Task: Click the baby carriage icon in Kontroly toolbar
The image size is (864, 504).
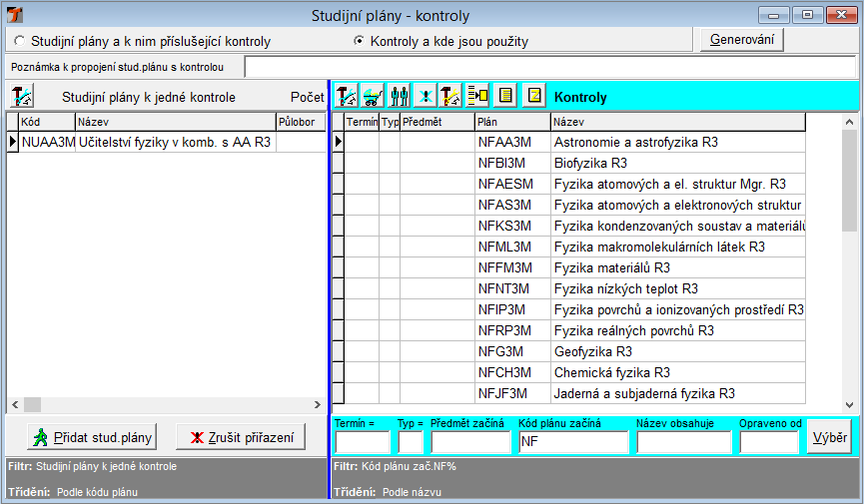Action: (x=373, y=97)
